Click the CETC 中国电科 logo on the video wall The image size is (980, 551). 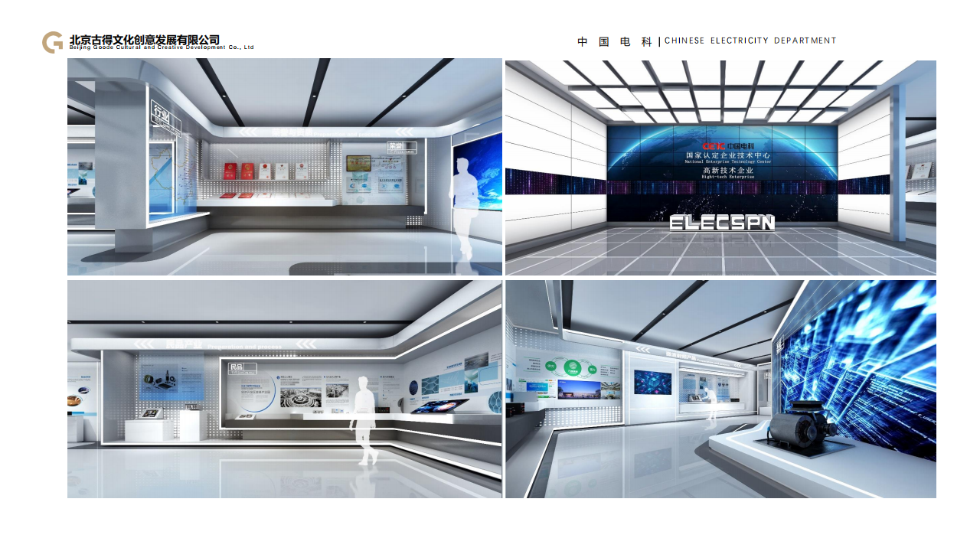point(728,145)
